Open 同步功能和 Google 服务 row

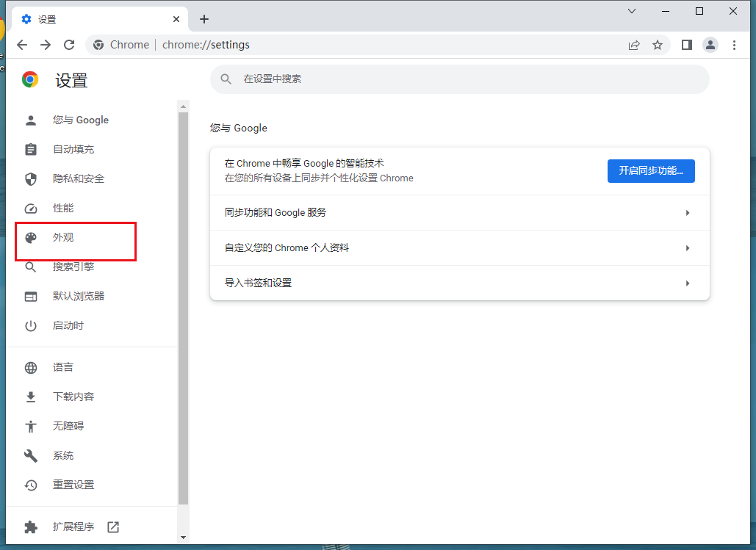[x=459, y=212]
